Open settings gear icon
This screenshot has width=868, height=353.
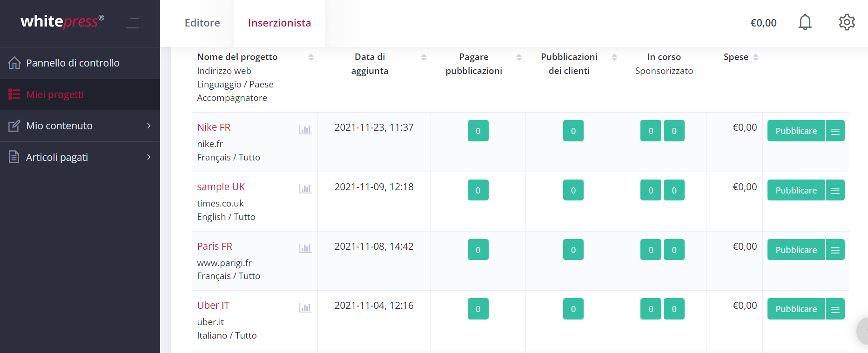847,22
